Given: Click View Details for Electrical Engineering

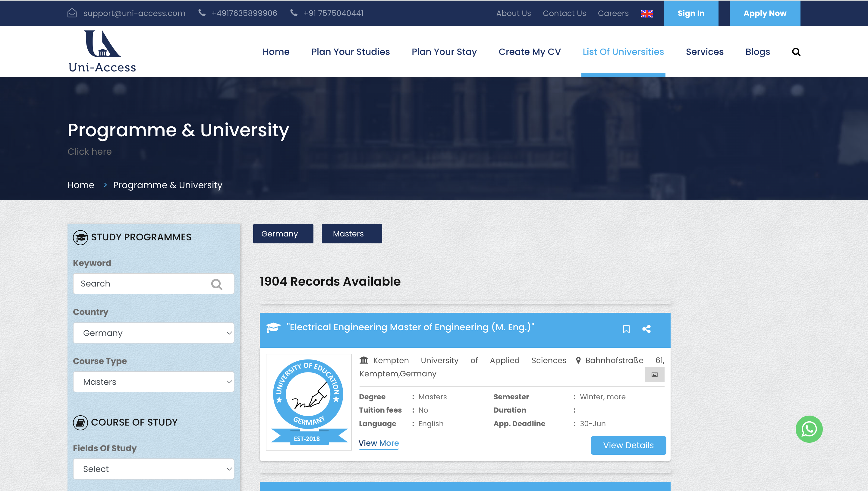Looking at the screenshot, I should (x=628, y=445).
